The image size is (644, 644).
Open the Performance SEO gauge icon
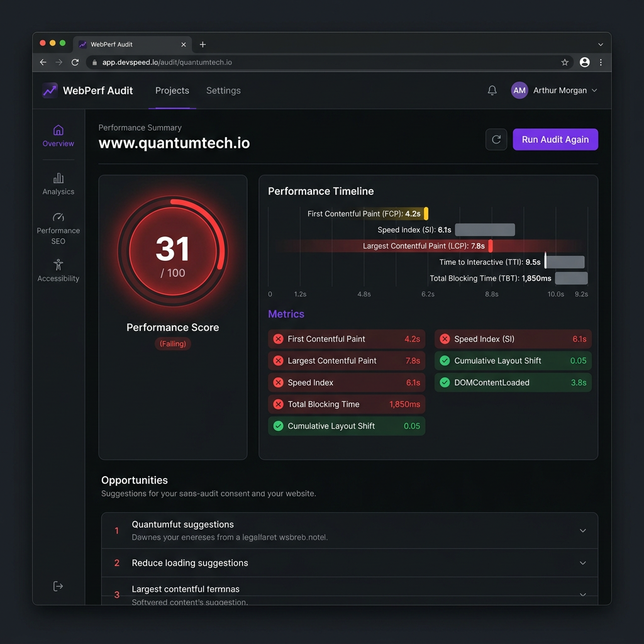pyautogui.click(x=58, y=217)
